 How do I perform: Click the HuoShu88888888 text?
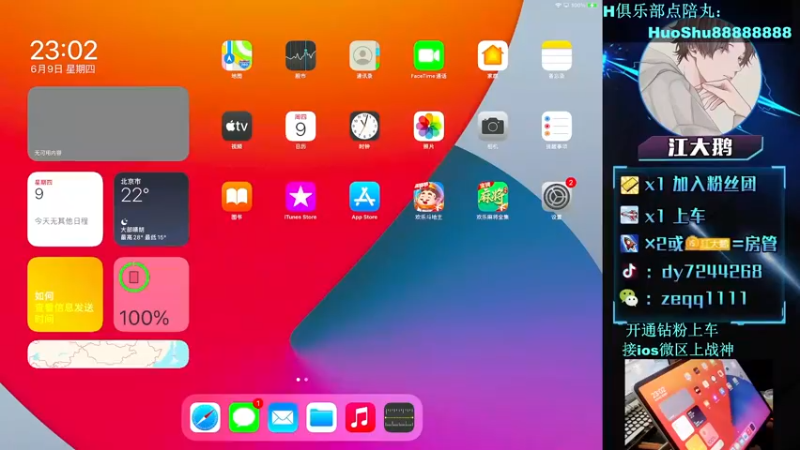pyautogui.click(x=719, y=33)
